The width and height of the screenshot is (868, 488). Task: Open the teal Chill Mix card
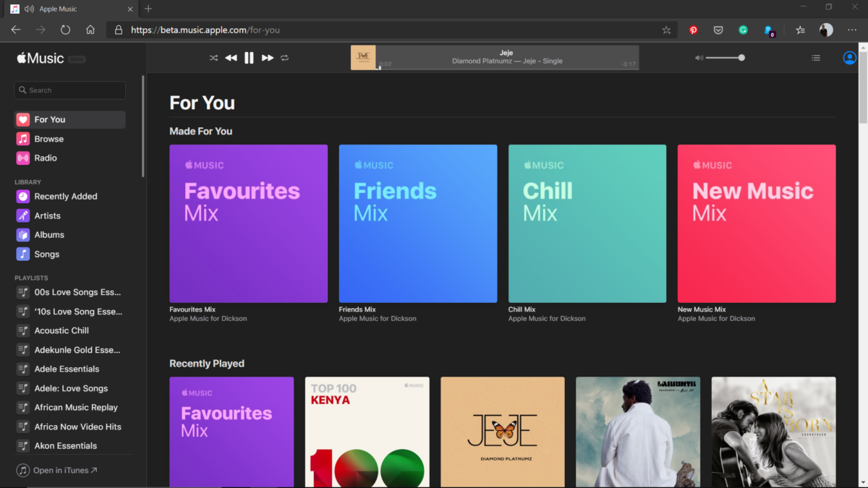click(587, 223)
